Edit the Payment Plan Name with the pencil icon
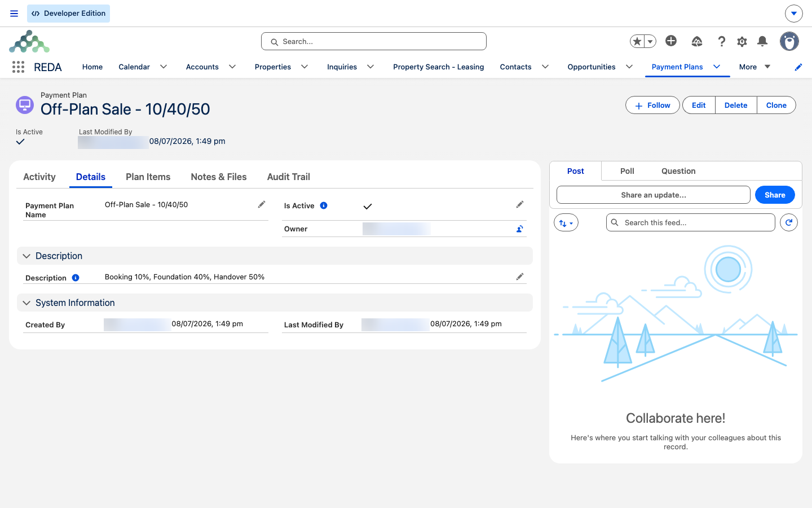Viewport: 812px width, 508px height. point(262,204)
